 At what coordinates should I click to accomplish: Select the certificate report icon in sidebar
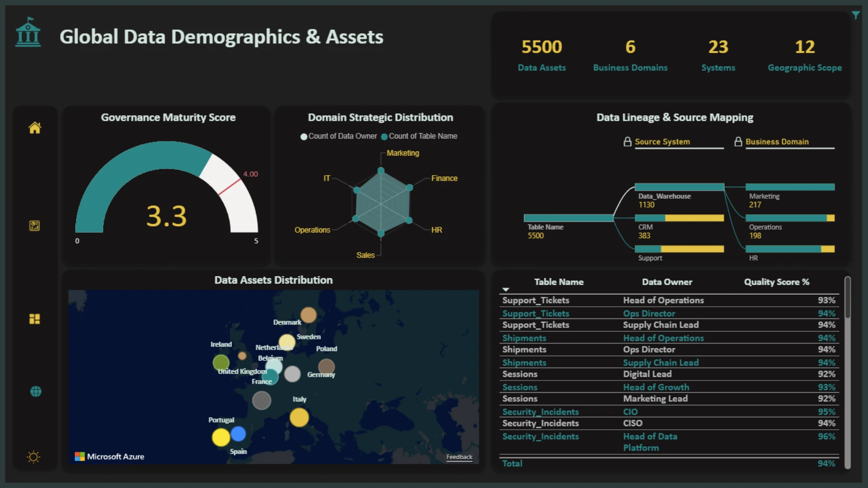point(34,225)
